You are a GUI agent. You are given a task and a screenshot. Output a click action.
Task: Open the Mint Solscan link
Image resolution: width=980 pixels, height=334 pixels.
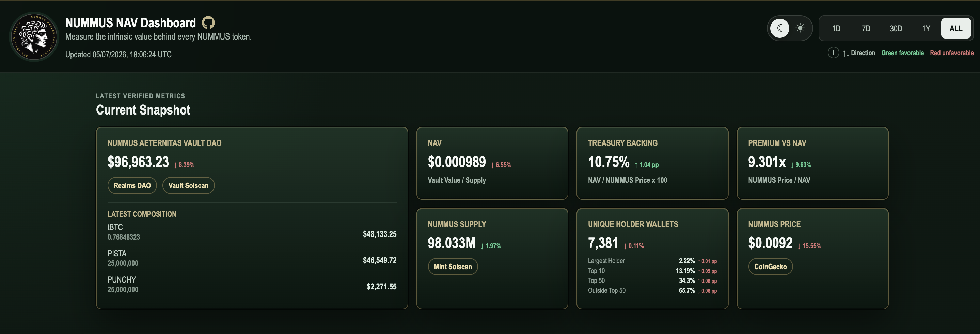453,267
